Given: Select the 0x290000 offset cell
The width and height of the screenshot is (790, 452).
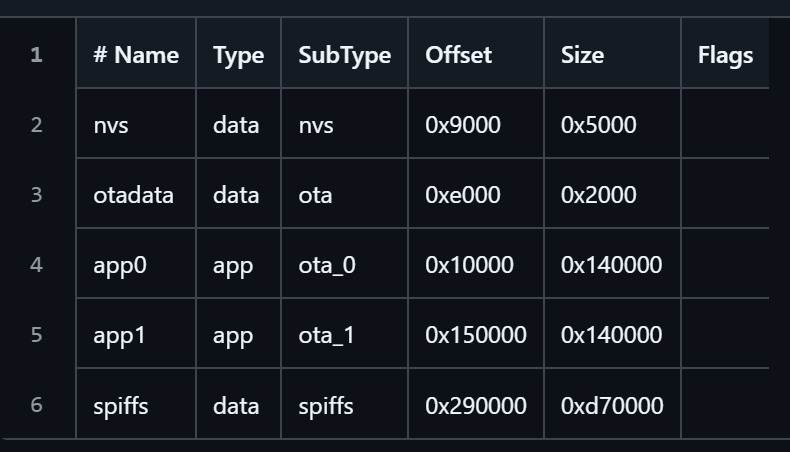Looking at the screenshot, I should click(476, 406).
